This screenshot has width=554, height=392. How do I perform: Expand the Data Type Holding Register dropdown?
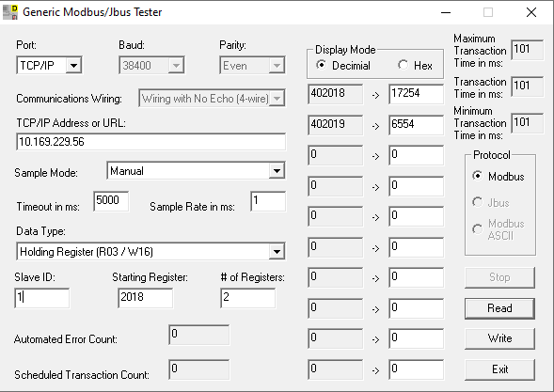click(x=150, y=251)
